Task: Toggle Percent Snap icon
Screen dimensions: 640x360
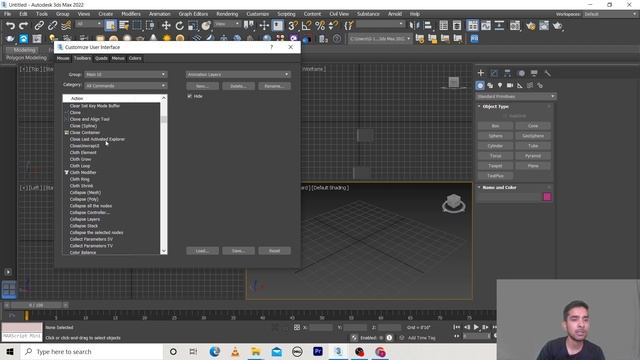Action: coord(320,26)
